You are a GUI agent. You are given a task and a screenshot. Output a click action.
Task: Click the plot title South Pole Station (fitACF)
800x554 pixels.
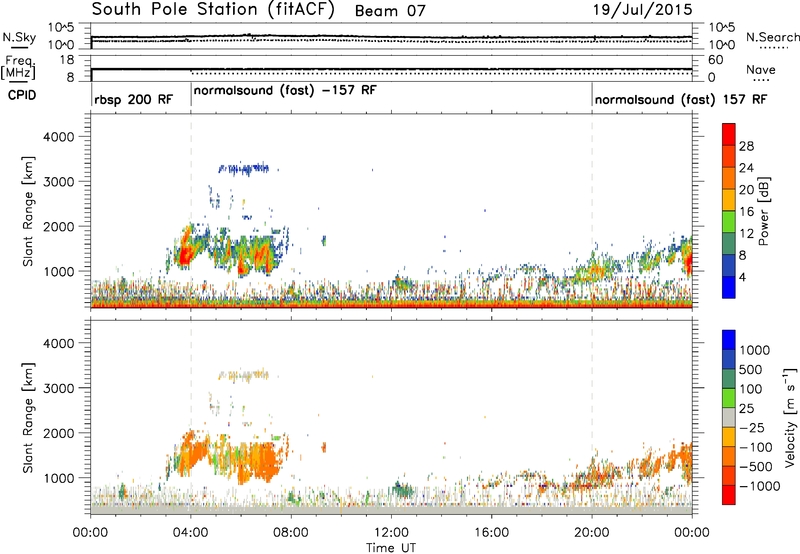pyautogui.click(x=213, y=10)
